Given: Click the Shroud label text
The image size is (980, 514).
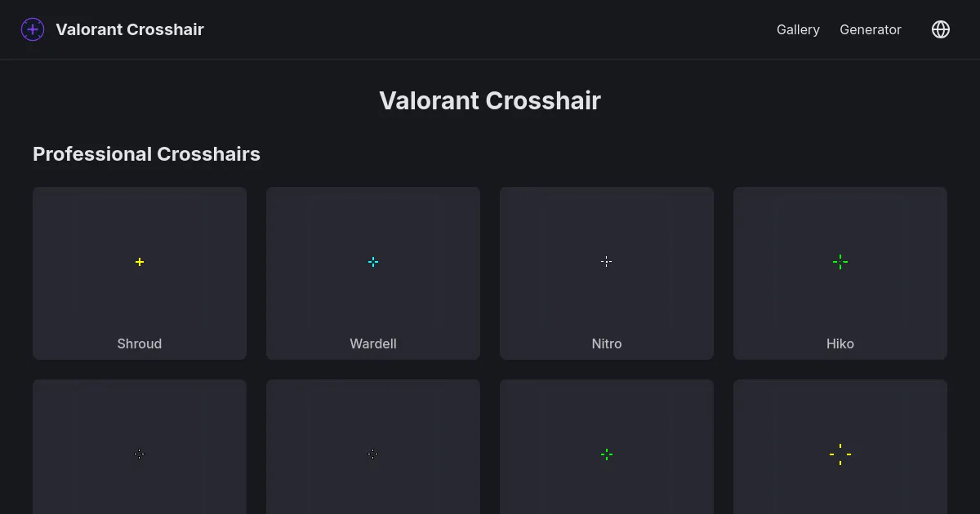Looking at the screenshot, I should (139, 343).
